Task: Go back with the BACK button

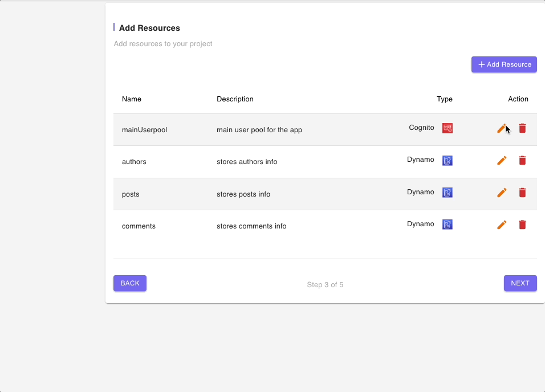Action: pos(130,283)
